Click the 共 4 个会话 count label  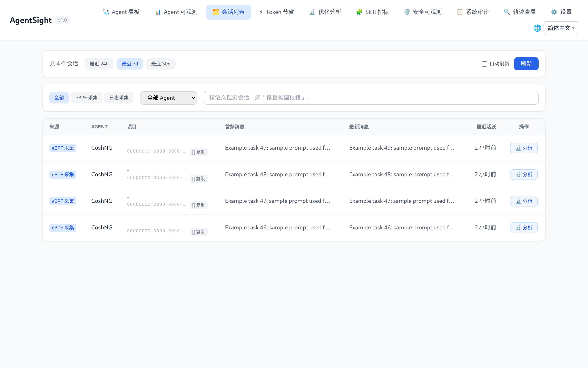(x=64, y=64)
